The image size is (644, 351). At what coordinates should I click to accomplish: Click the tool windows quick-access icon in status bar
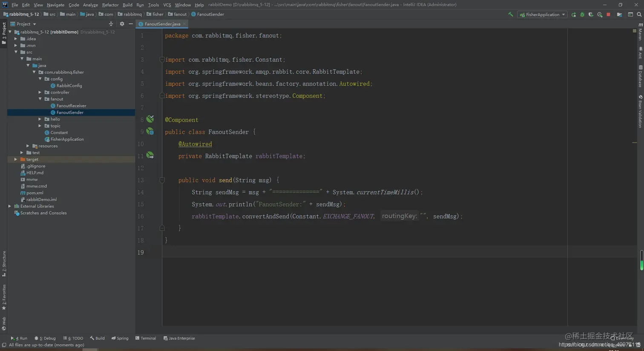(4, 345)
